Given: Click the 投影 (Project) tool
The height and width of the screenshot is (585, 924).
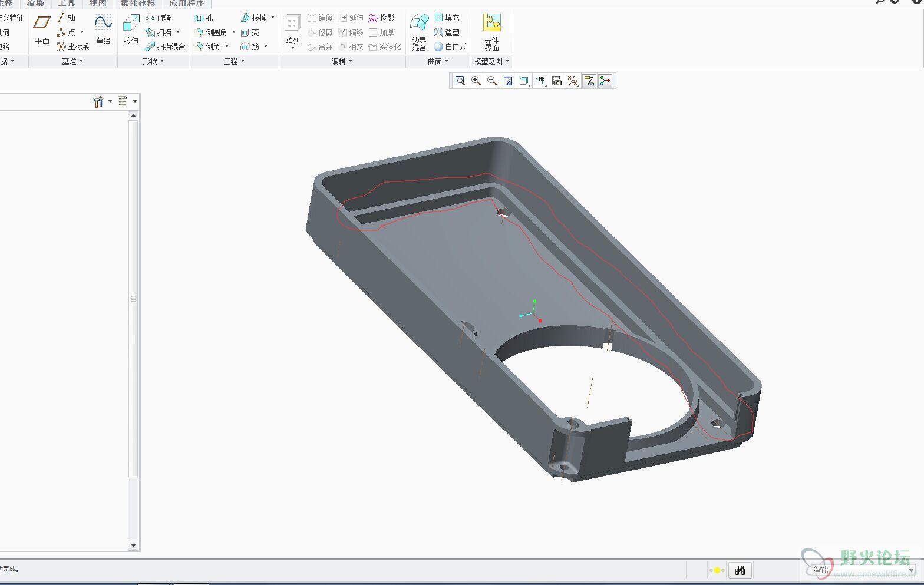Looking at the screenshot, I should [x=381, y=18].
